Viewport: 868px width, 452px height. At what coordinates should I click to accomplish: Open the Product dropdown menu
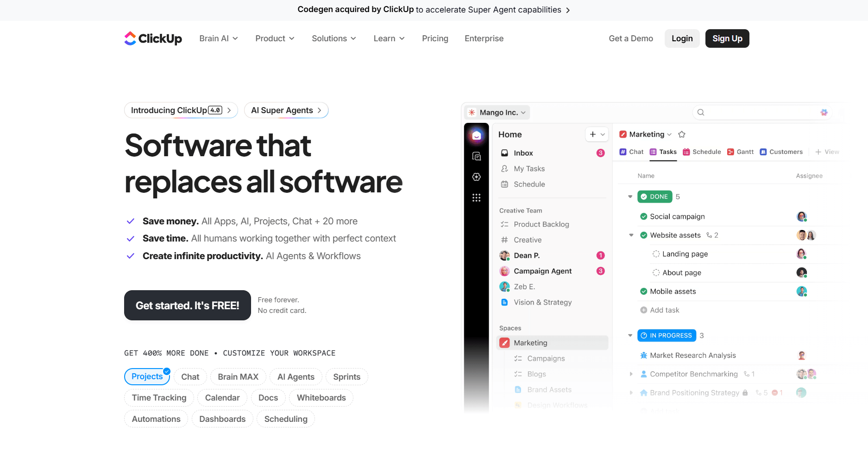[x=275, y=38]
